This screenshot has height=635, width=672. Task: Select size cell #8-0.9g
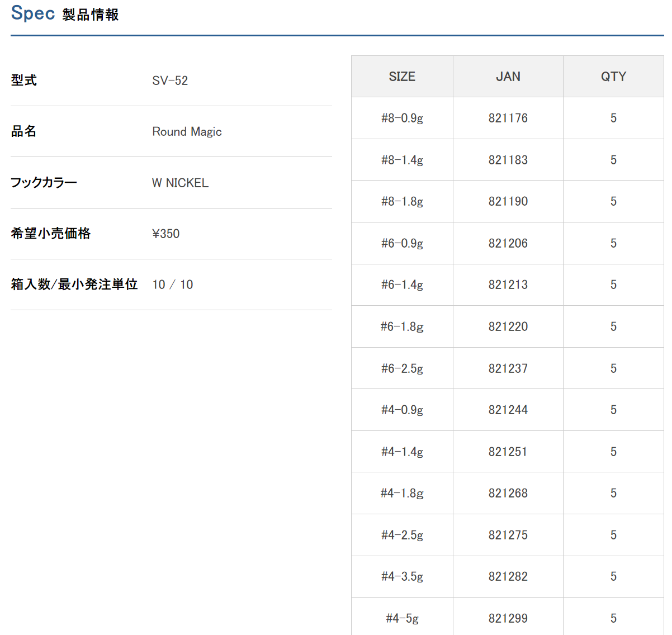pos(402,118)
